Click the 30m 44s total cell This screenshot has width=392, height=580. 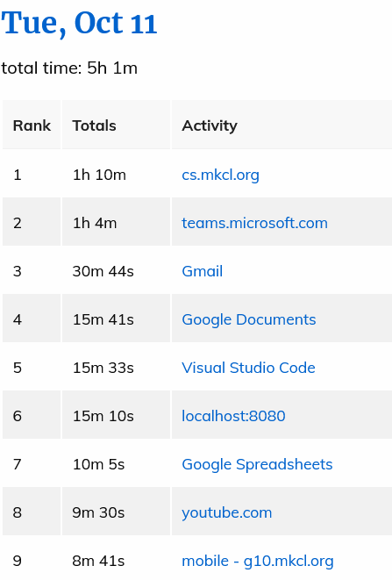(116, 271)
